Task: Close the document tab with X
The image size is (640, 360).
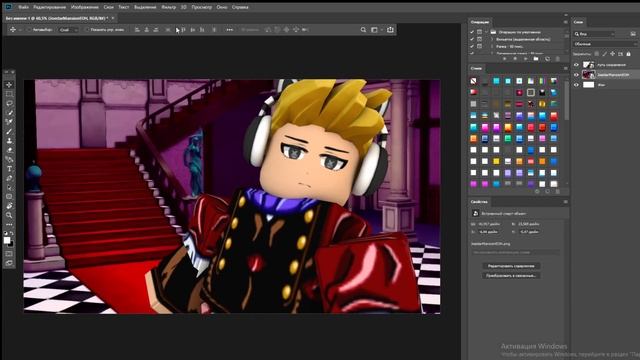Action: (113, 18)
